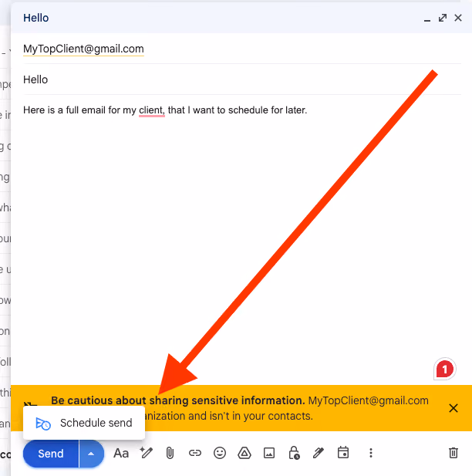Toggle confidential mode lock-clock icon
This screenshot has height=476, width=472.
pos(294,453)
